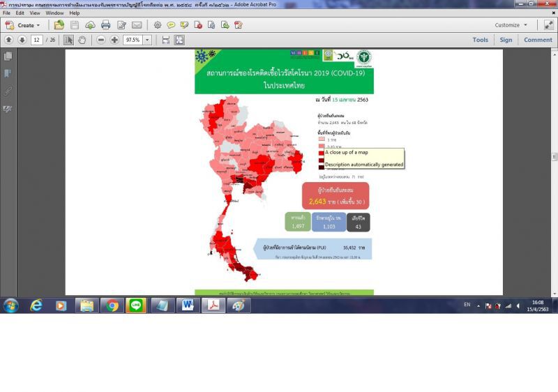Open the zoom level dropdown arrow

(147, 40)
